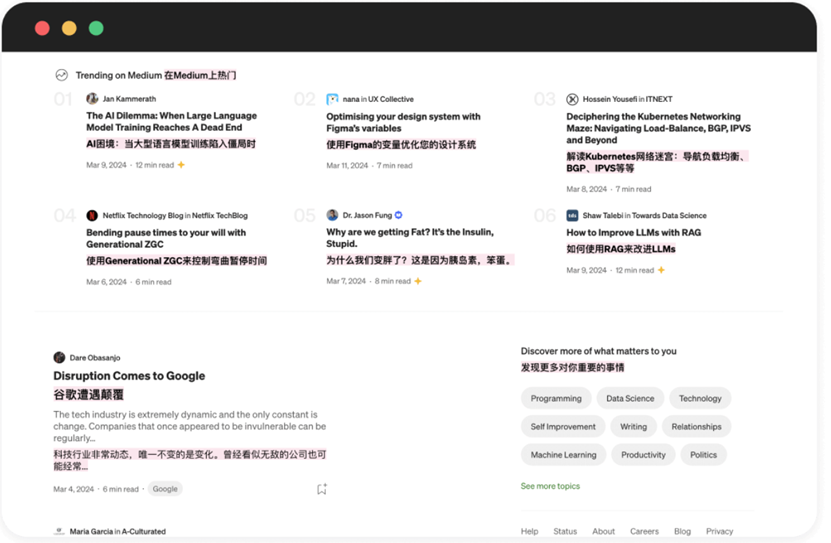Select the Programming topic pill

click(x=556, y=398)
